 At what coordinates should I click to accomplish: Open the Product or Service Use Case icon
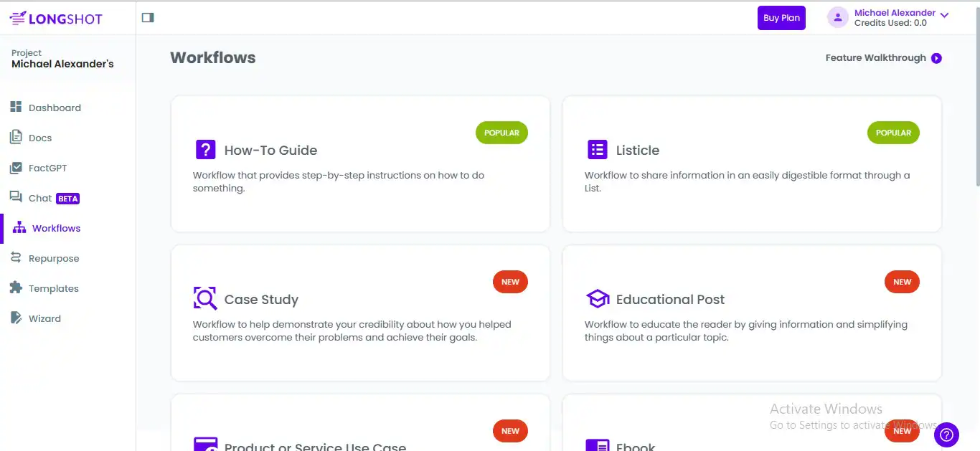(205, 444)
